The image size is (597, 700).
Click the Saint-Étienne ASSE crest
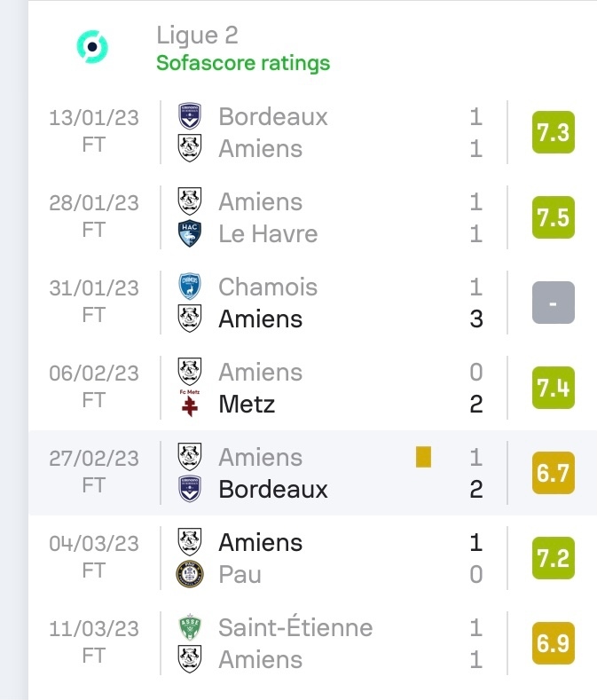pyautogui.click(x=189, y=627)
